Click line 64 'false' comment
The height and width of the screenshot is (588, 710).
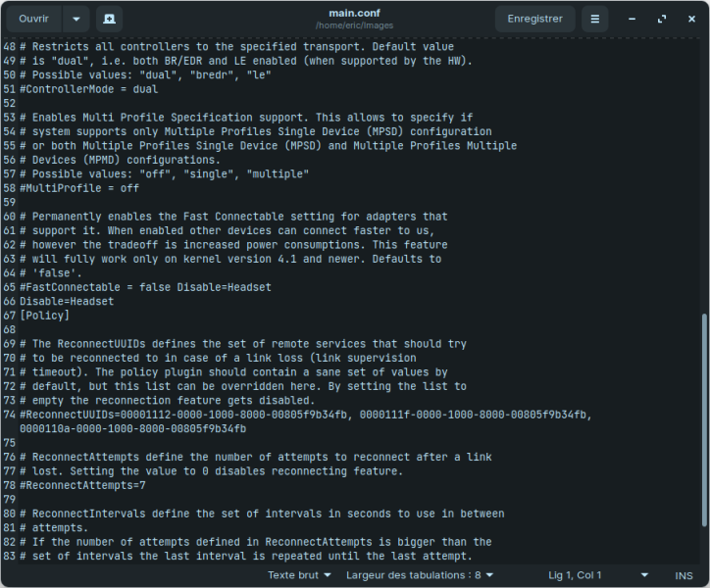coord(51,273)
